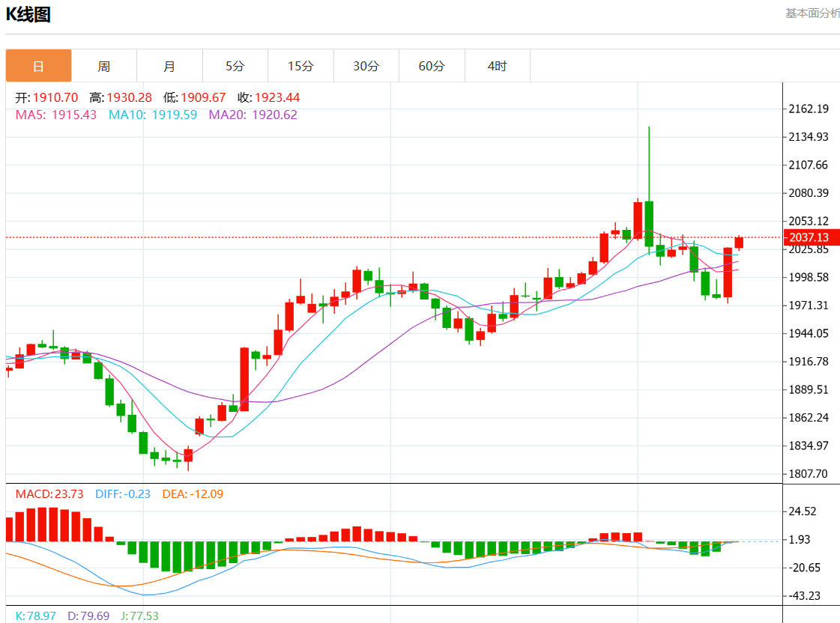Click the J:77.53 KDJ value
This screenshot has height=623, width=840.
pyautogui.click(x=139, y=616)
